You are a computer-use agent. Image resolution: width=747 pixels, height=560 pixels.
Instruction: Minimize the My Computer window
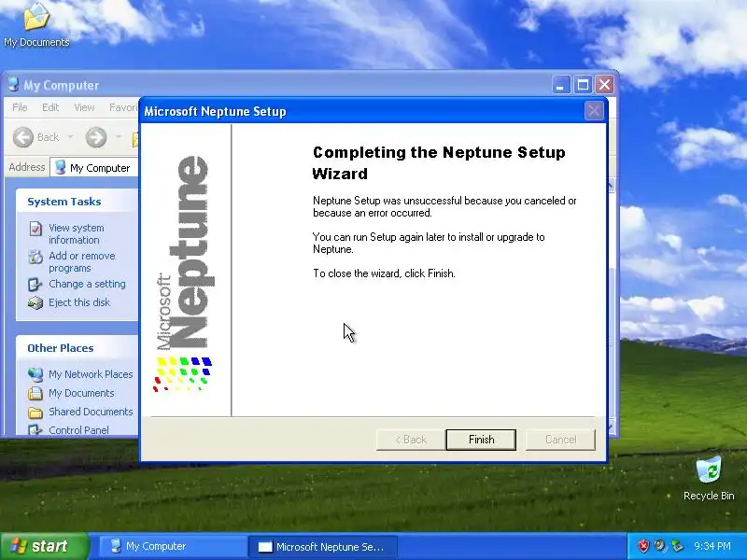pyautogui.click(x=561, y=85)
